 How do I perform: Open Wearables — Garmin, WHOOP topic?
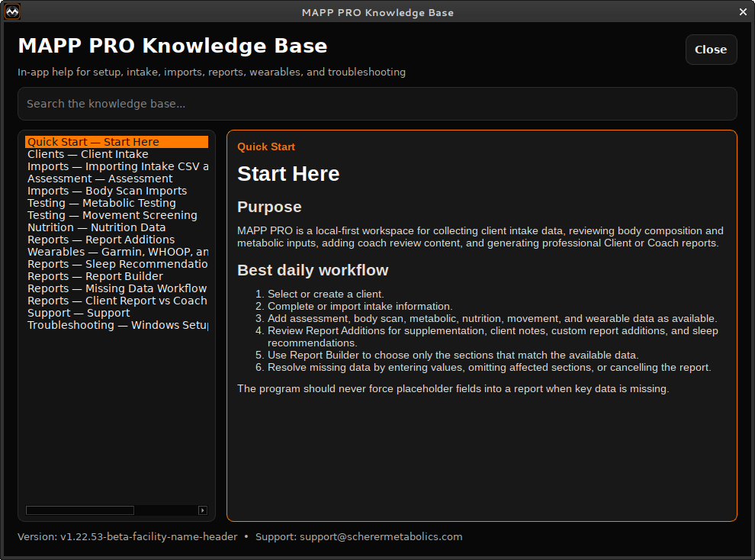pyautogui.click(x=117, y=251)
